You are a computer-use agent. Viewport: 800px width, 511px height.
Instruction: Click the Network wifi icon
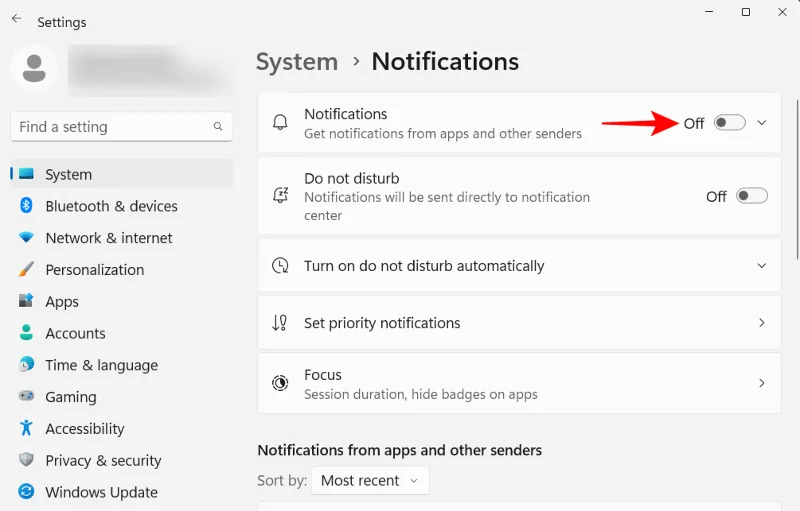click(26, 237)
